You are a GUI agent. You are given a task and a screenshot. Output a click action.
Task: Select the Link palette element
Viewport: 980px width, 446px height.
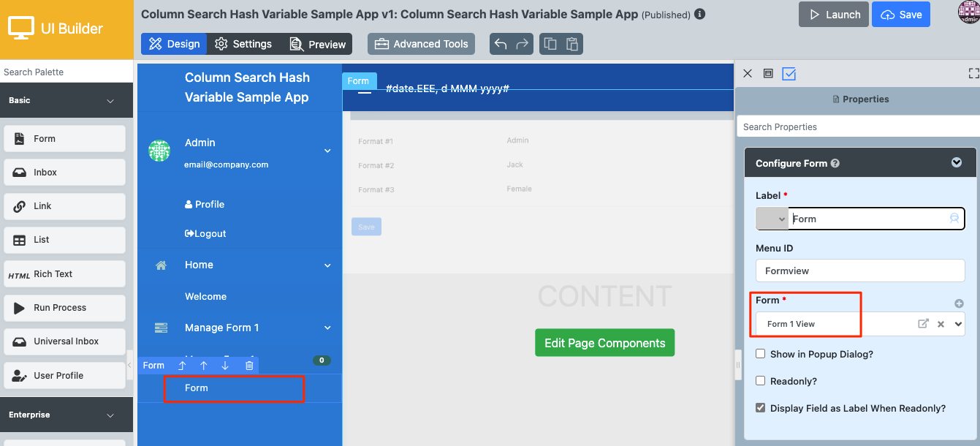64,206
